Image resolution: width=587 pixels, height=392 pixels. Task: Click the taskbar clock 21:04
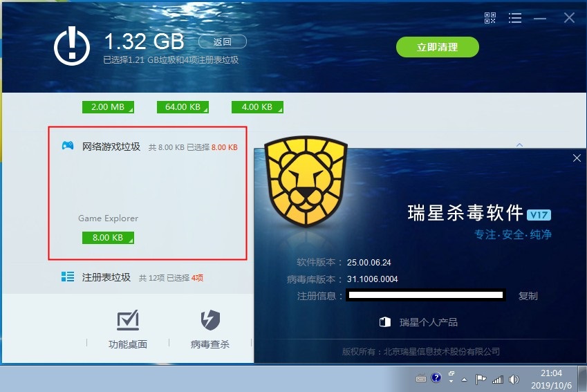pos(551,373)
